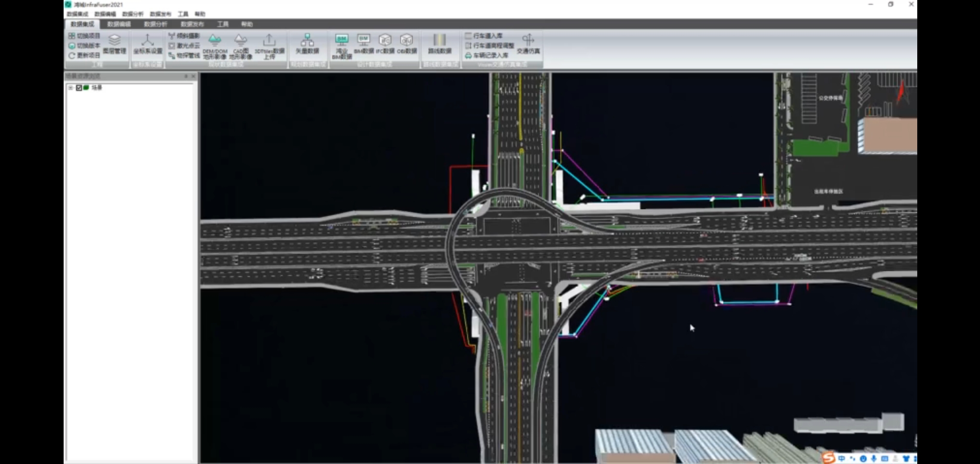Viewport: 980px width, 464px height.
Task: Open the 数据编辑 ribbon tab
Action: pos(119,24)
